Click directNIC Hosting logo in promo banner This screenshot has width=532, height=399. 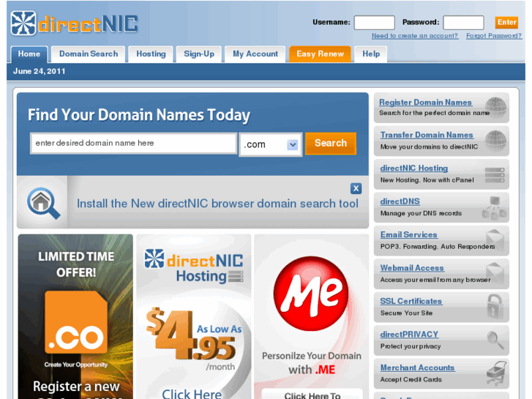pos(194,266)
